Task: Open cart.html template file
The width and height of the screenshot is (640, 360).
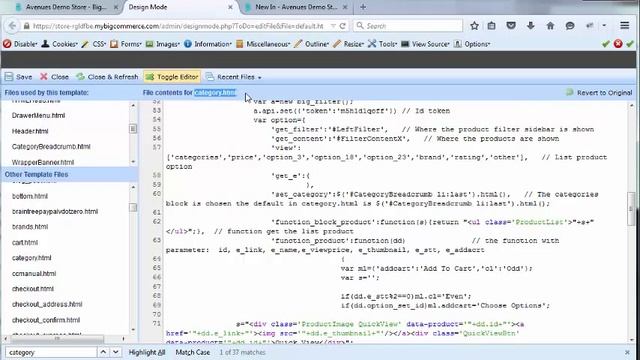Action: tap(25, 242)
